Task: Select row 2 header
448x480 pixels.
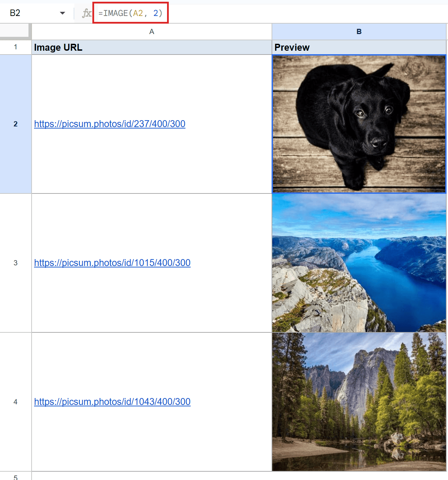Action: 16,124
